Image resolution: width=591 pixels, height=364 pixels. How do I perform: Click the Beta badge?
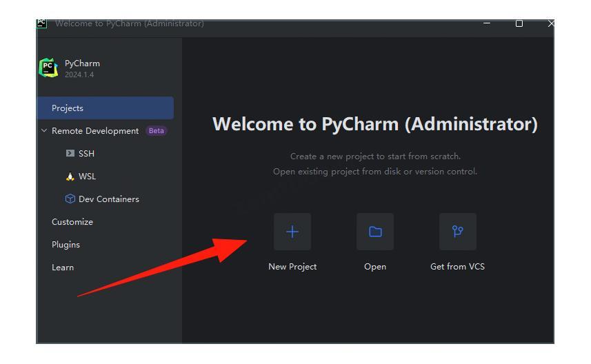[157, 131]
